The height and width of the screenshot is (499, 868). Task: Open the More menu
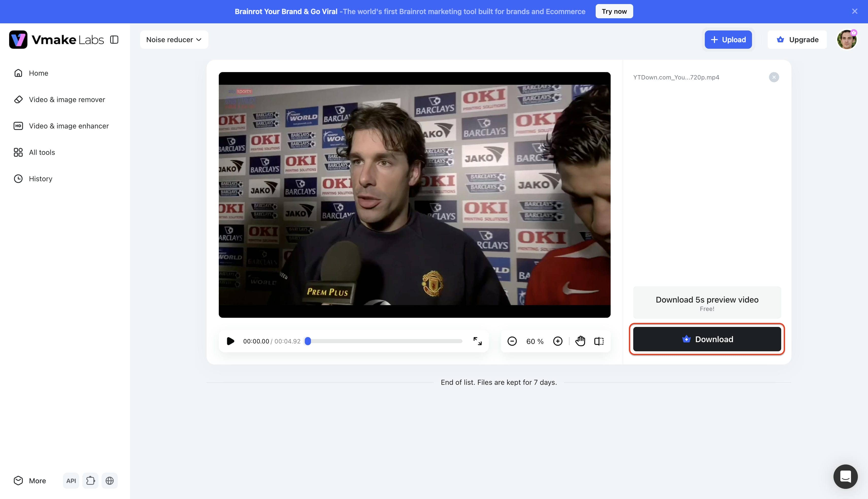coord(30,480)
